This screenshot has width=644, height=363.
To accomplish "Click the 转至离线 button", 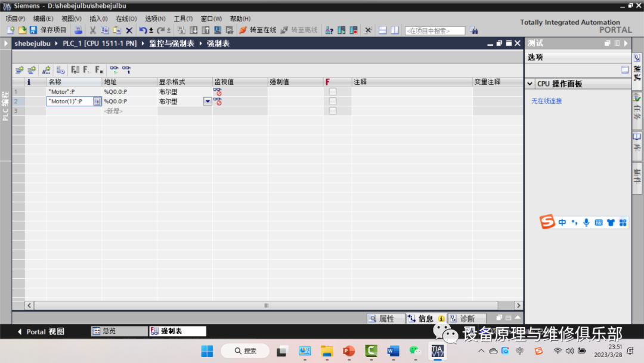I will [295, 30].
